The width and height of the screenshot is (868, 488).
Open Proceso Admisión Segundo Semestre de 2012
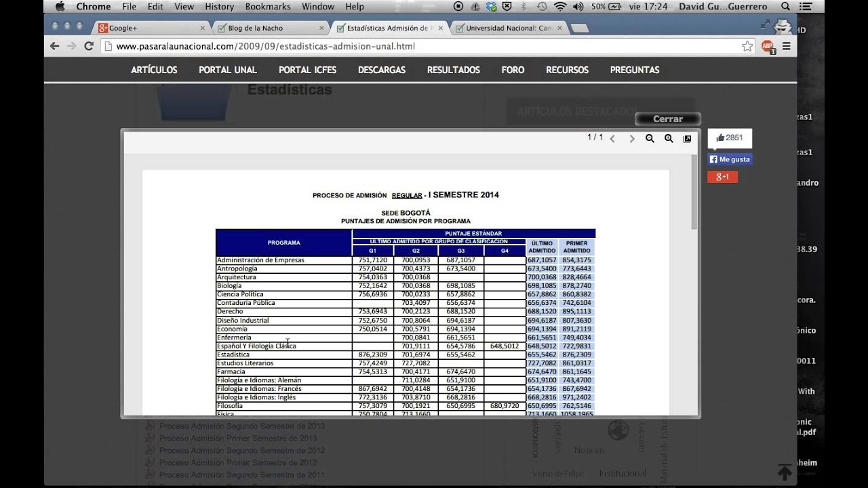pos(242,451)
